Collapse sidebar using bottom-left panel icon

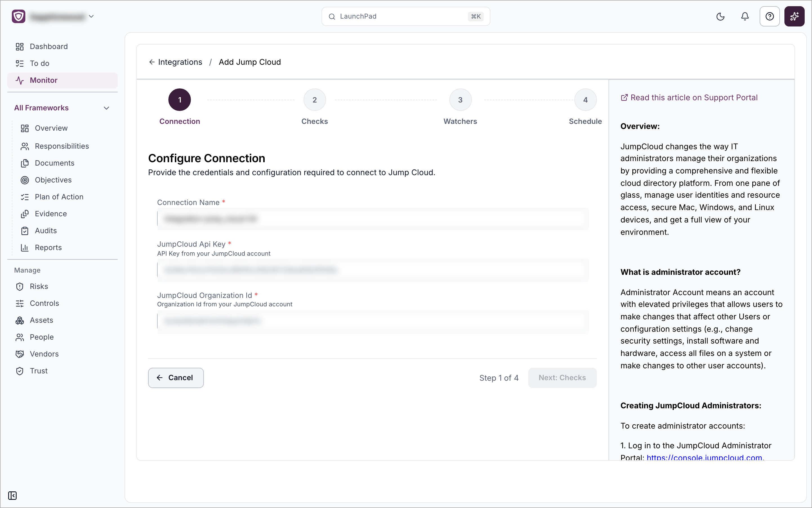tap(12, 496)
